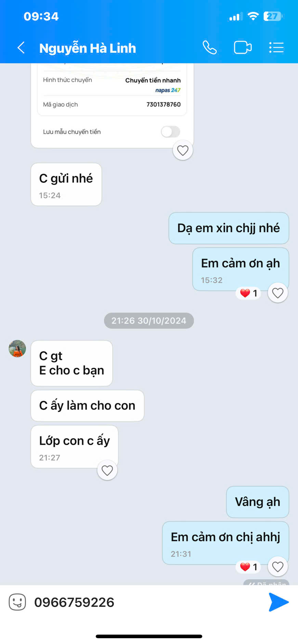Image resolution: width=298 pixels, height=644 pixels.
Task: Tap the "Vâng ạh" message bubble
Action: pyautogui.click(x=258, y=502)
